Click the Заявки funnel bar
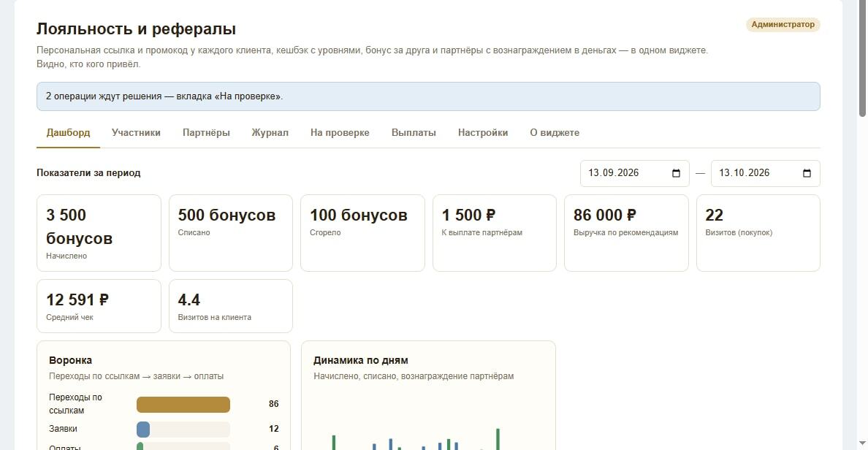This screenshot has height=450, width=868. (x=183, y=429)
